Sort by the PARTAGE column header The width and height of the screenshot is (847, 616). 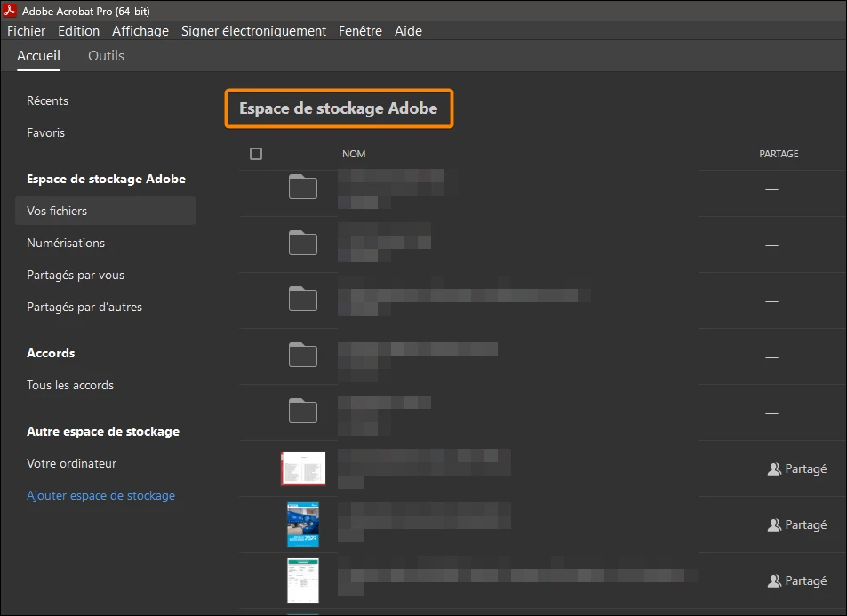click(x=779, y=154)
